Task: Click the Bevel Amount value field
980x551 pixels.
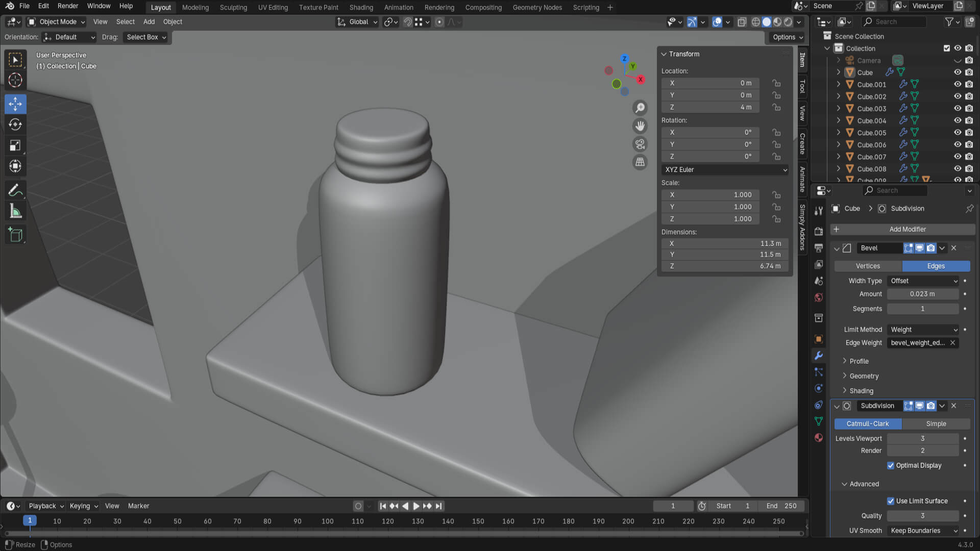Action: [922, 294]
